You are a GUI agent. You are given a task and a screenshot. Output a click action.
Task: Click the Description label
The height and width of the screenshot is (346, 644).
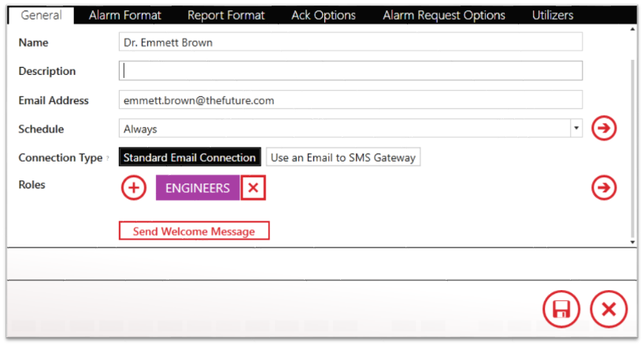pyautogui.click(x=46, y=71)
